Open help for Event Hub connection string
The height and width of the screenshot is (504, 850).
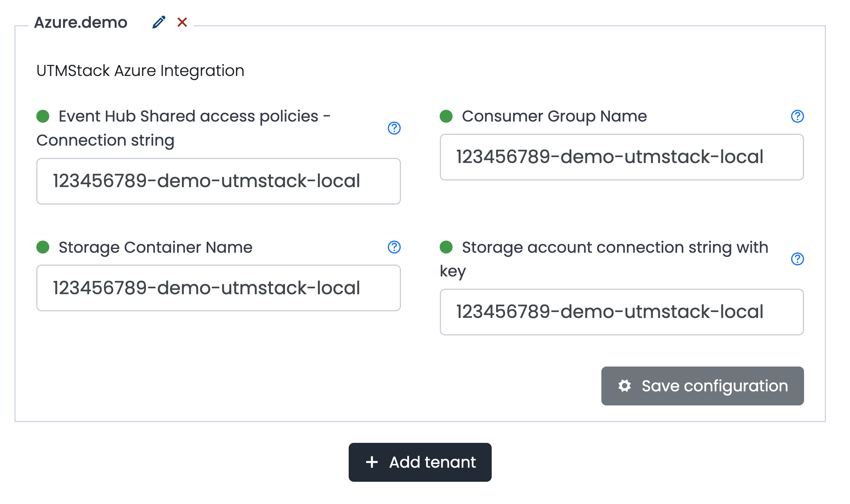coord(394,128)
